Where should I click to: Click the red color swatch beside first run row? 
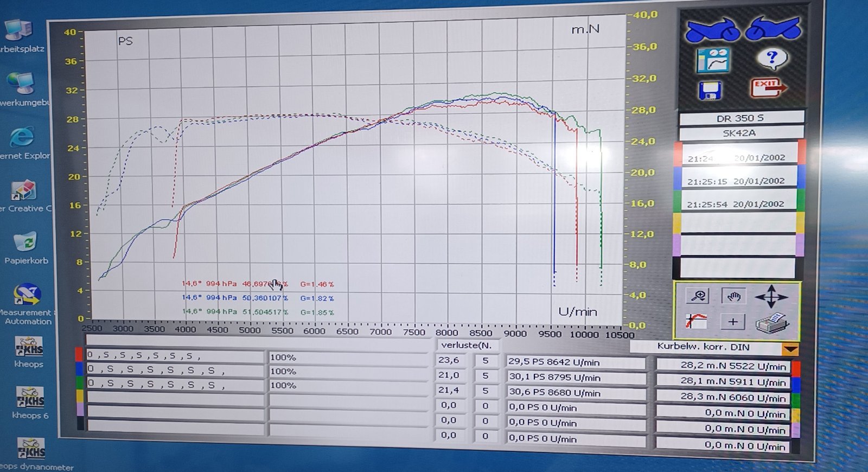pyautogui.click(x=79, y=355)
